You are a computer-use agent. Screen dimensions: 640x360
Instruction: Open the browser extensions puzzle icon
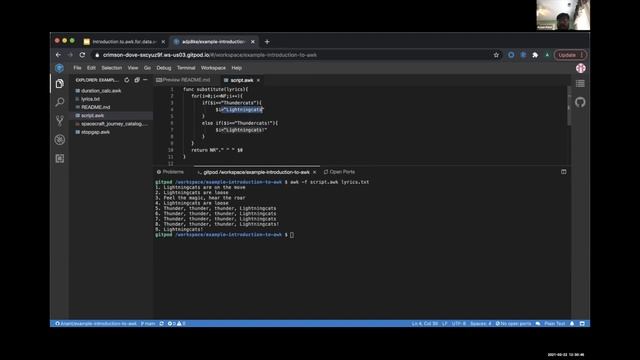tap(535, 55)
